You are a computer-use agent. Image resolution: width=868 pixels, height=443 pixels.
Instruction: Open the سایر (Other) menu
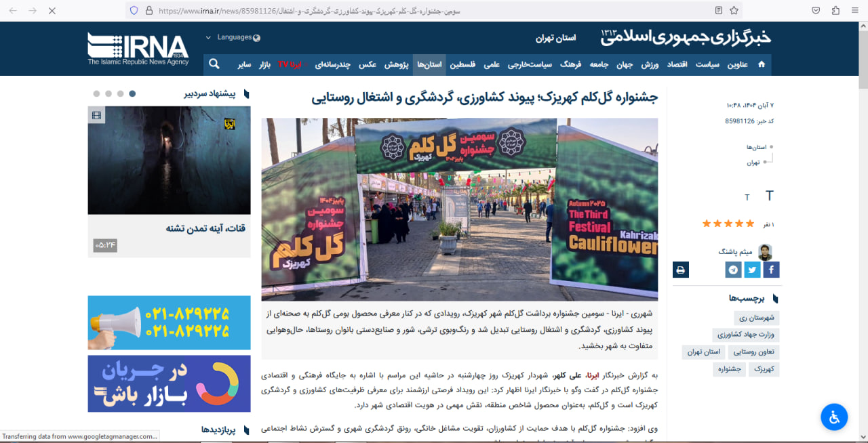(244, 64)
